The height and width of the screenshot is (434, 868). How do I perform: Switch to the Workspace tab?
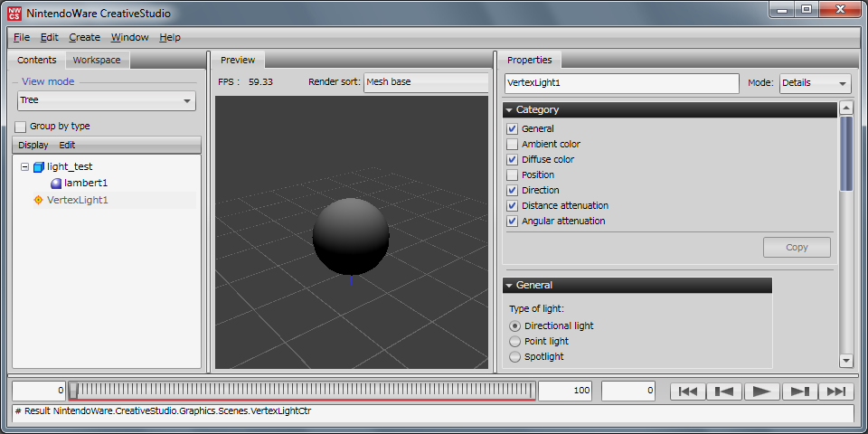(x=97, y=60)
